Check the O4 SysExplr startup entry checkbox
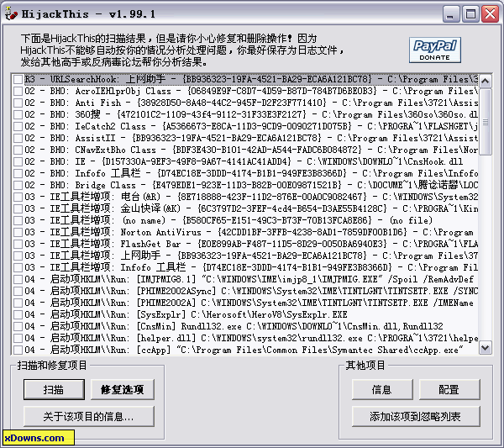Image resolution: width=504 pixels, height=448 pixels. coord(18,314)
